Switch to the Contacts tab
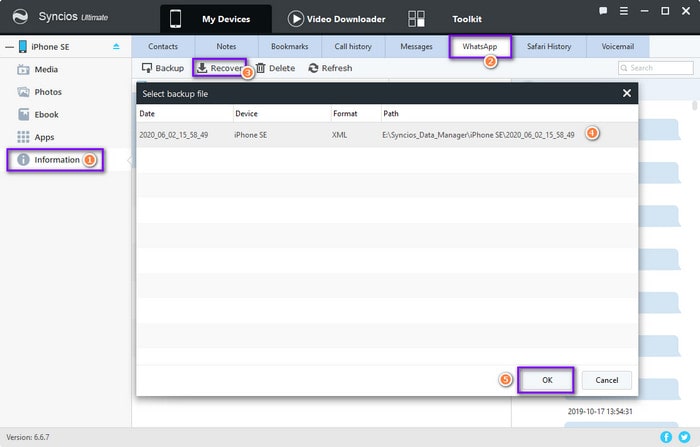Viewport: 700px width, 447px height. click(x=163, y=46)
